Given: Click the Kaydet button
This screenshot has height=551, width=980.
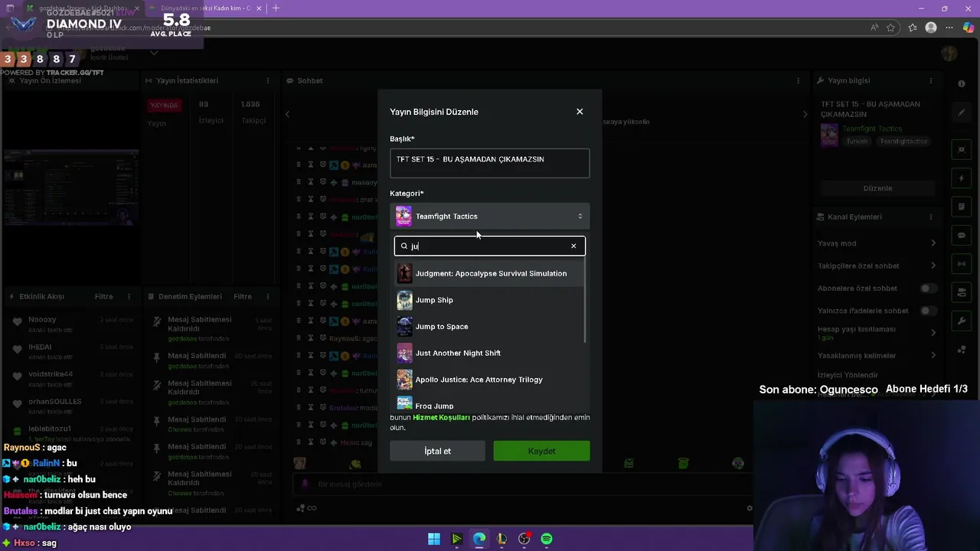Looking at the screenshot, I should (x=541, y=451).
